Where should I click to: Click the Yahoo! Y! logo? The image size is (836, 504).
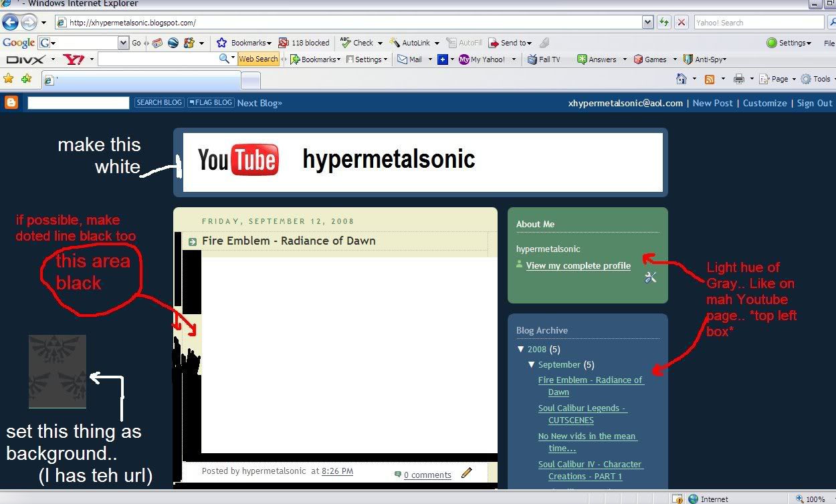[74, 59]
